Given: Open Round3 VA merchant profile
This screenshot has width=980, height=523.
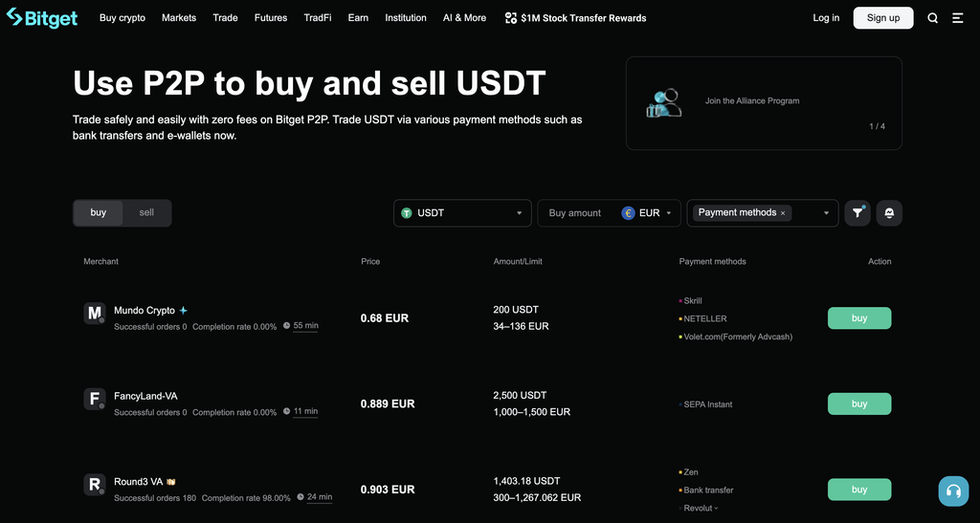Looking at the screenshot, I should click(x=138, y=482).
